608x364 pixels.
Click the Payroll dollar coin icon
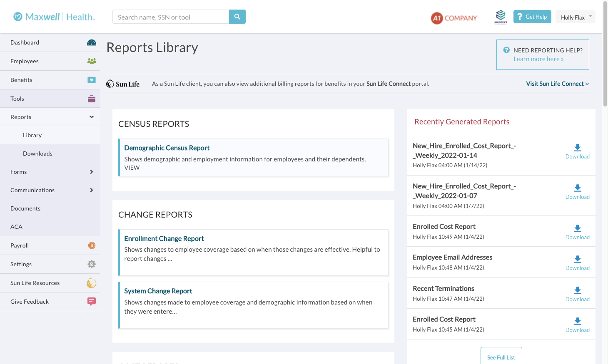pyautogui.click(x=92, y=245)
